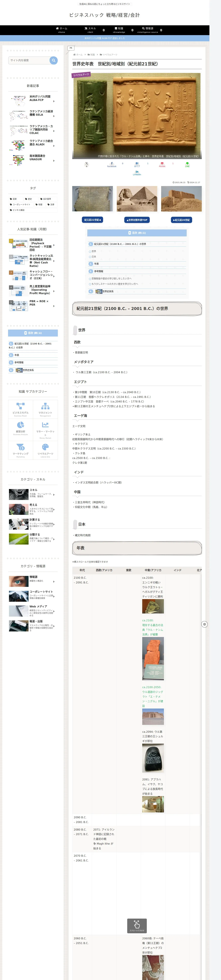Open popular article 回収期間法 Payback Period
This screenshot has width=221, height=980.
pos(33,245)
